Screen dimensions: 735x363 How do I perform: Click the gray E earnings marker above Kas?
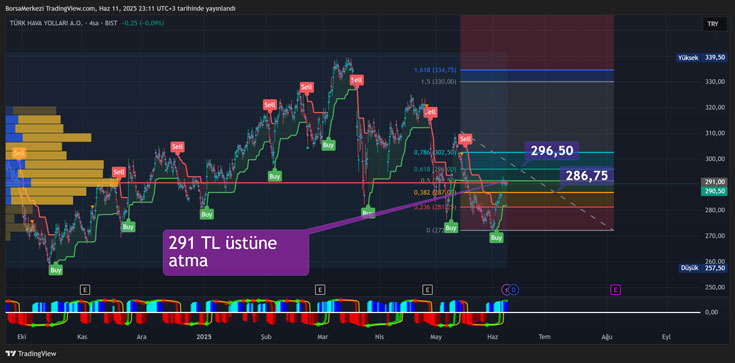(84, 290)
